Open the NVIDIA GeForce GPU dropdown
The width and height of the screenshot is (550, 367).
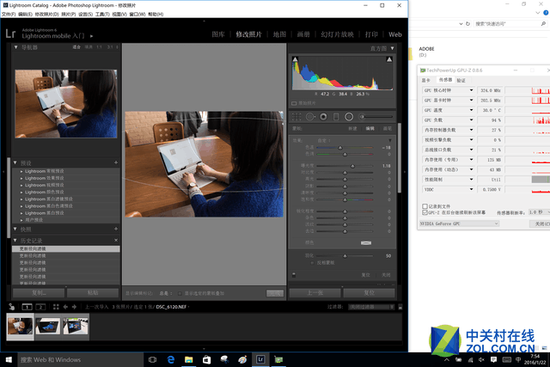point(459,223)
